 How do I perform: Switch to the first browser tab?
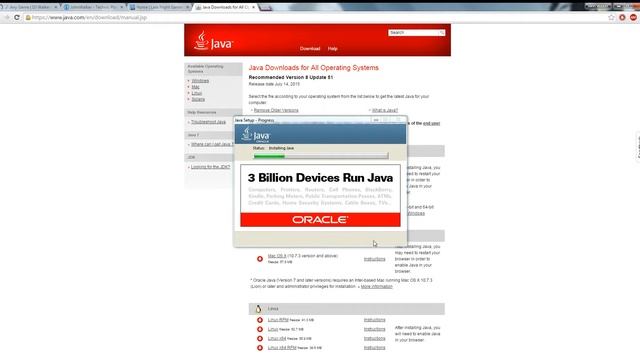(x=29, y=7)
